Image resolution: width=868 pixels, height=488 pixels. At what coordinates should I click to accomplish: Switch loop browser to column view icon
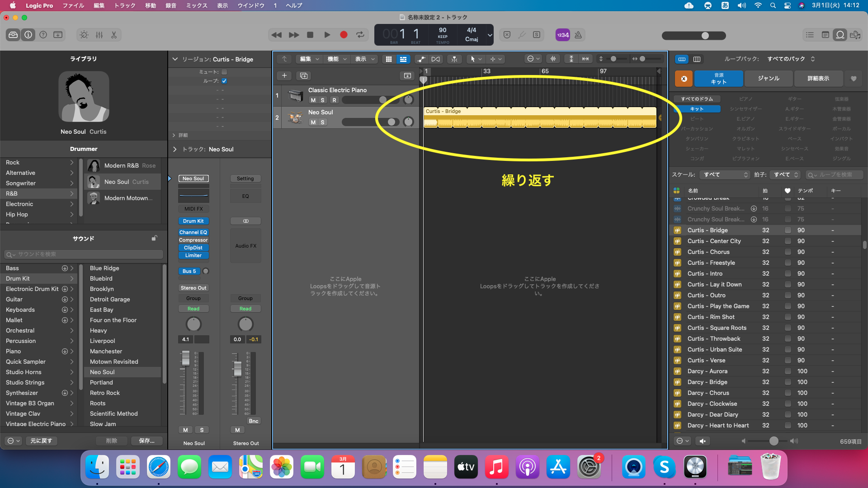(697, 59)
